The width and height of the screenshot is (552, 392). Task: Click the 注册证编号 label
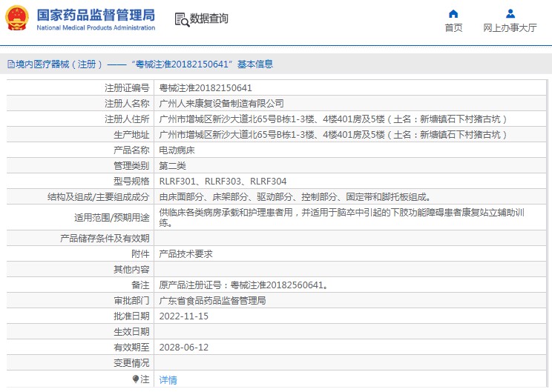pyautogui.click(x=127, y=88)
